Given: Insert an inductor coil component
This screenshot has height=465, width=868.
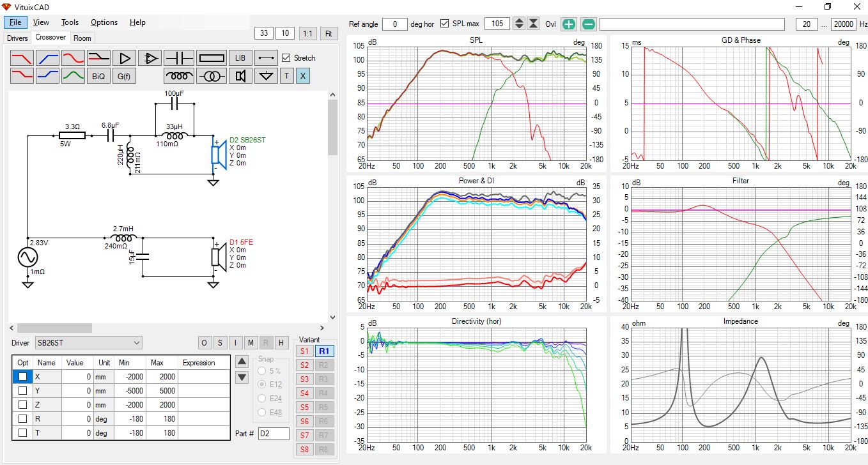Looking at the screenshot, I should [x=179, y=76].
